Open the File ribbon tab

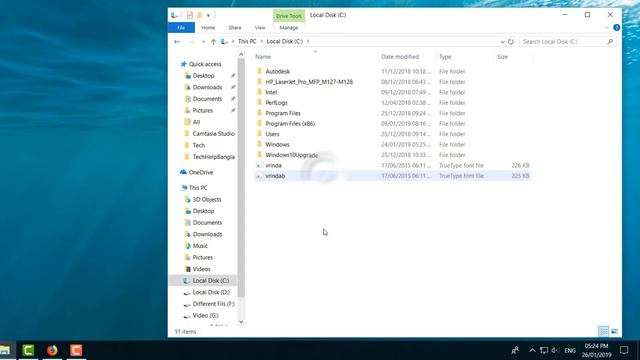click(181, 28)
